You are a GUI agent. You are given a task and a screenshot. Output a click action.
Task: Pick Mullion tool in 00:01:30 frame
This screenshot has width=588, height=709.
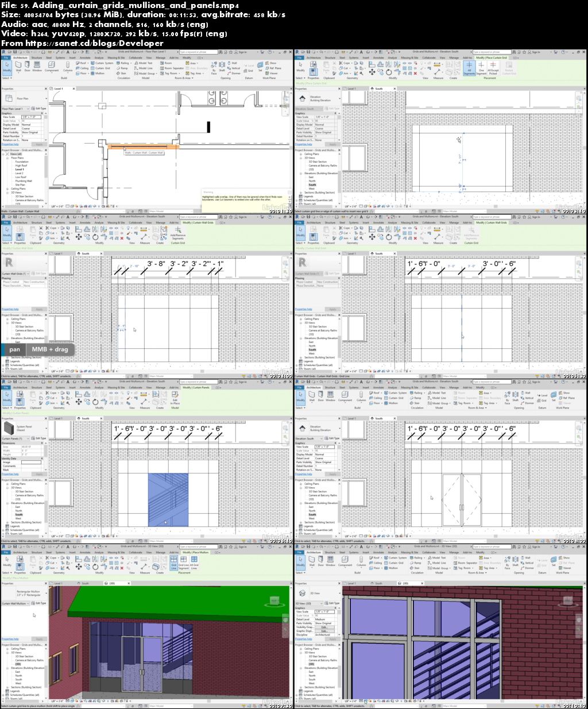98,73
